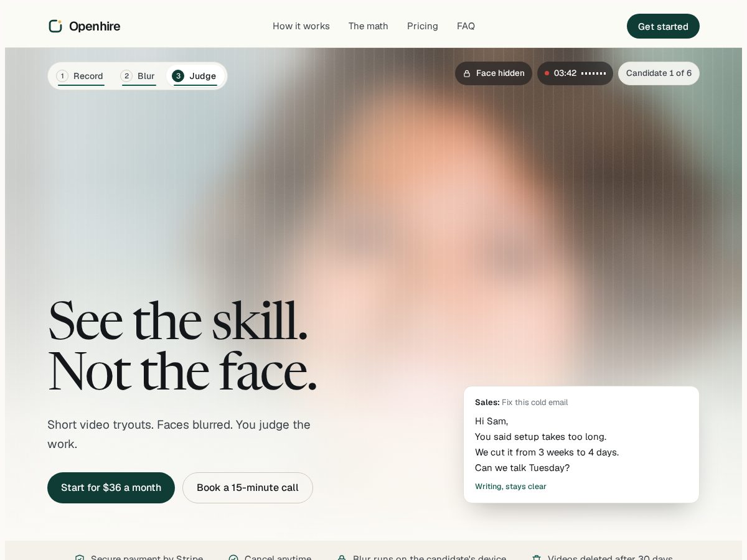Click Book a 15-minute call
This screenshot has width=747, height=560.
[x=248, y=488]
